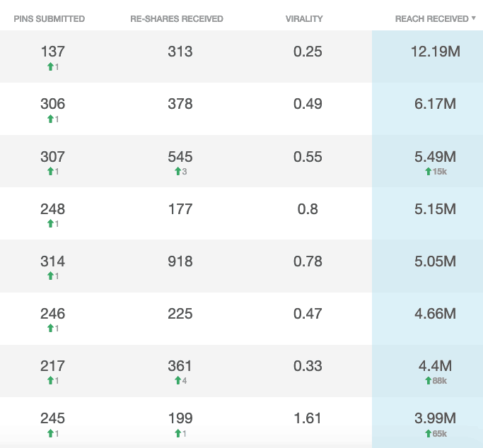The height and width of the screenshot is (448, 483).
Task: Click green up arrow under 361
Action: (x=178, y=381)
